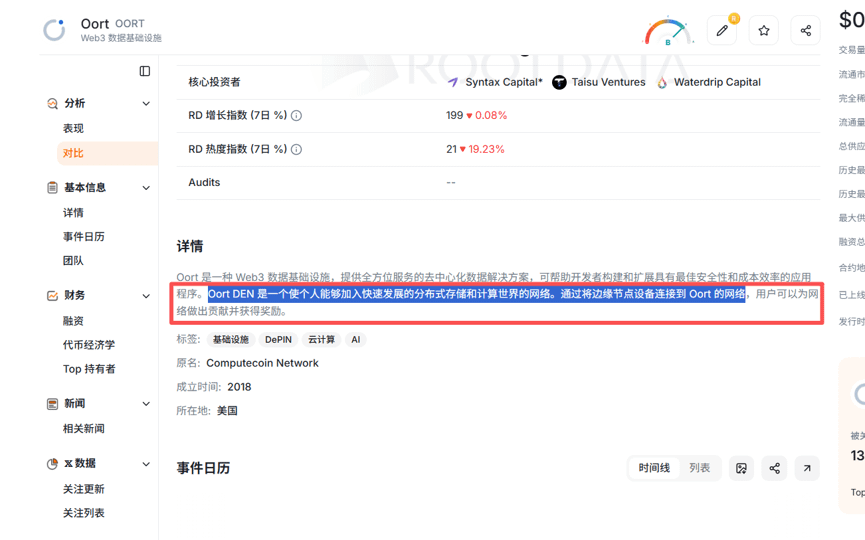The image size is (865, 540).
Task: Open info icon beside RD 热度指数
Action: (x=296, y=149)
